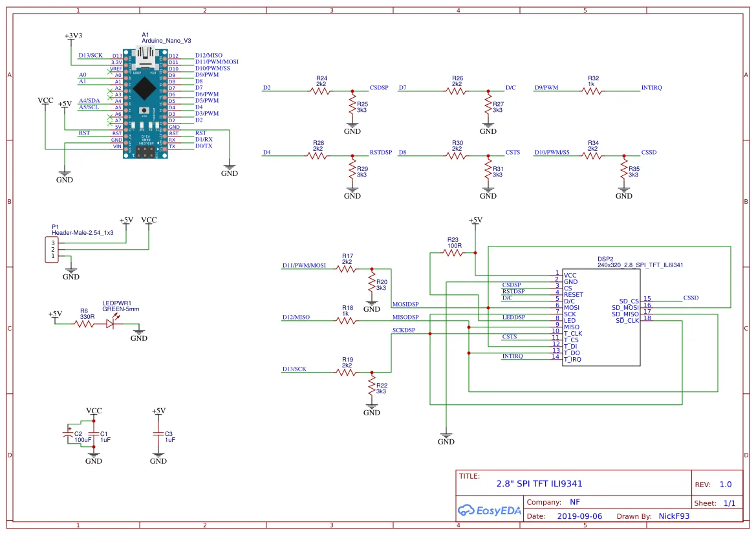Select the R18 1k resistor on MISO
Viewport: 756px width, 535px height.
[347, 320]
